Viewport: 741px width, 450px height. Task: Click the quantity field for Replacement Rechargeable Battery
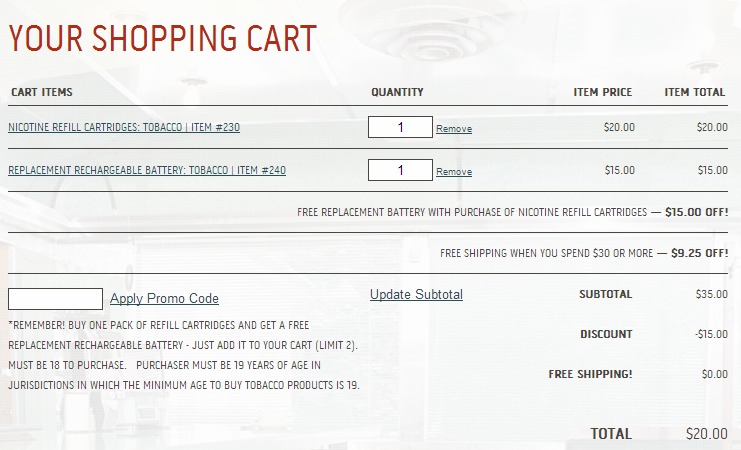click(x=400, y=170)
